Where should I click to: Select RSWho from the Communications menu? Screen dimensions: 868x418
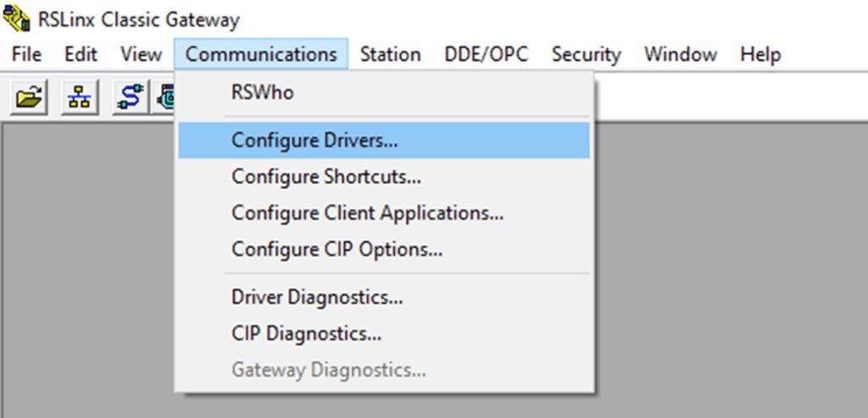coord(262,92)
